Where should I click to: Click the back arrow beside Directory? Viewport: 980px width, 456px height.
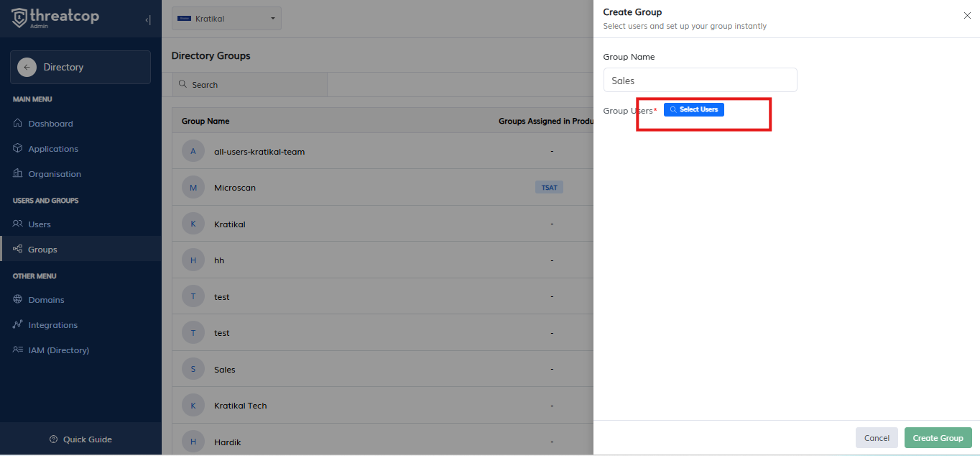pos(27,67)
